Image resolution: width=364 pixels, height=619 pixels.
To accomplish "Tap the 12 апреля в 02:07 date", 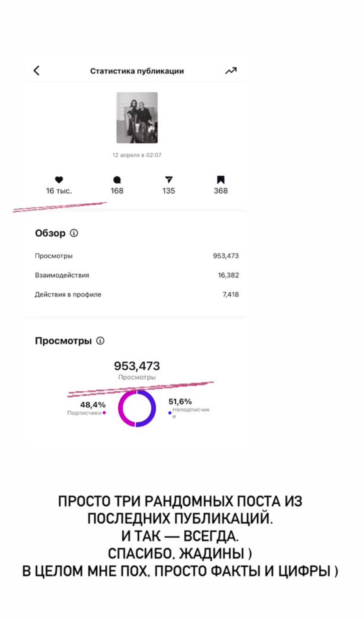I will point(137,155).
